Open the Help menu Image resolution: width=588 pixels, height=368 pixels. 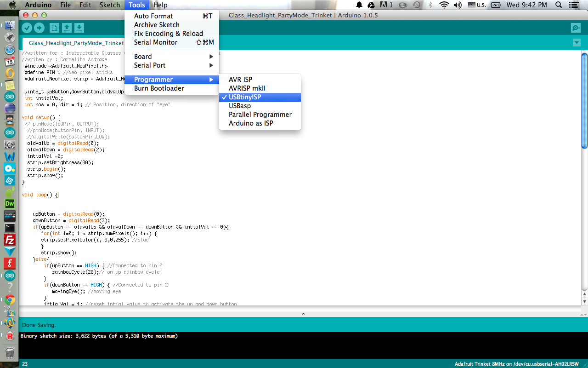click(x=160, y=5)
